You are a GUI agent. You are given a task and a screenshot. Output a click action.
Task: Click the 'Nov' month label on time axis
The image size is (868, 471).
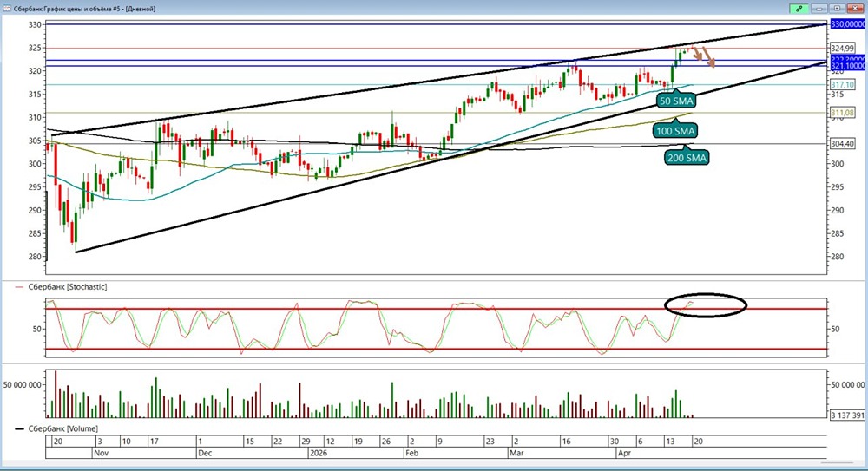coord(100,453)
